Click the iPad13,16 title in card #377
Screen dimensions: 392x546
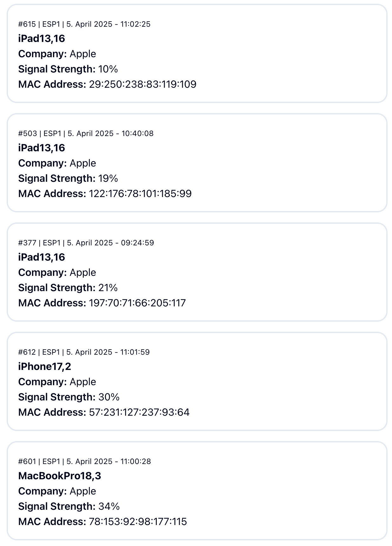pos(42,257)
